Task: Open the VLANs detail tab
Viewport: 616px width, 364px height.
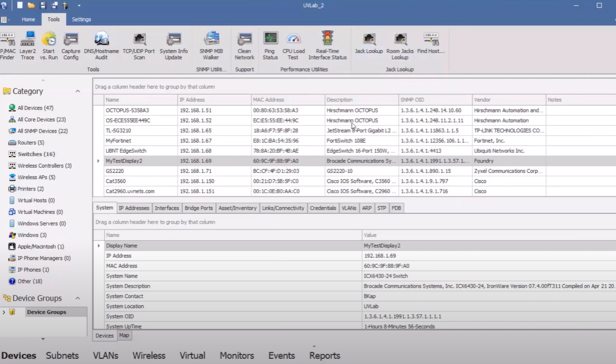Action: 349,208
